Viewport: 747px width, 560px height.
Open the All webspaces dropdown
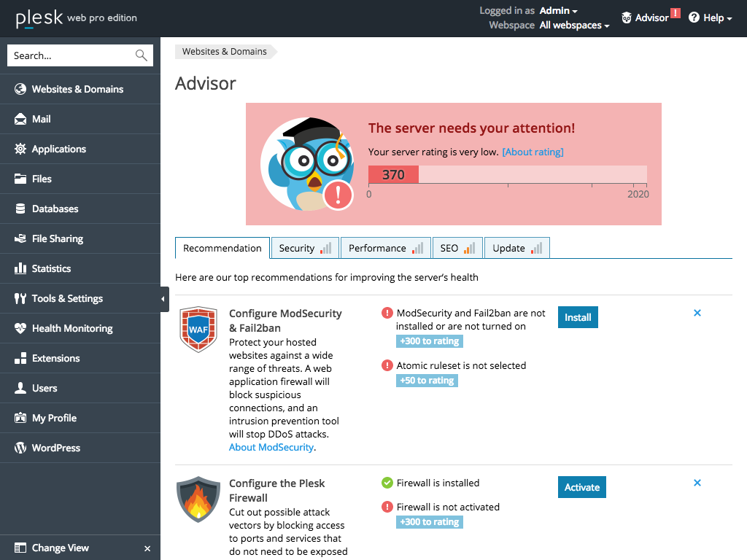coord(574,26)
